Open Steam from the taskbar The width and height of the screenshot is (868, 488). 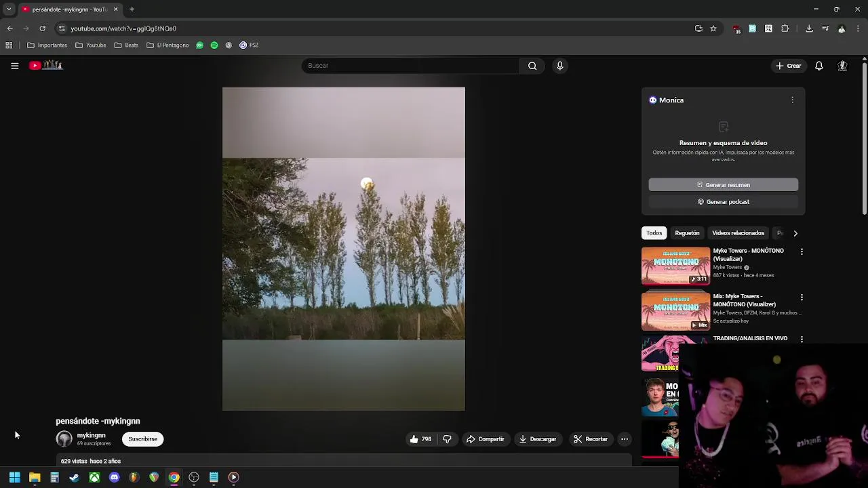75,477
